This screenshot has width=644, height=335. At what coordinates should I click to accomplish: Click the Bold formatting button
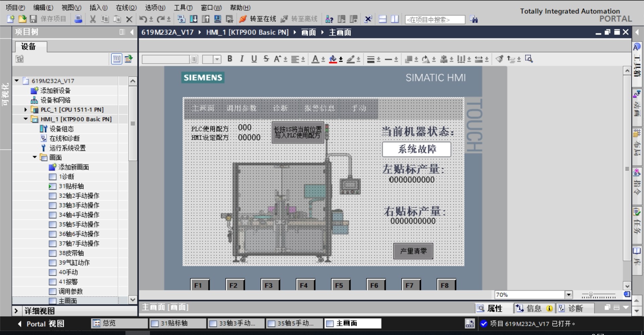pyautogui.click(x=230, y=59)
